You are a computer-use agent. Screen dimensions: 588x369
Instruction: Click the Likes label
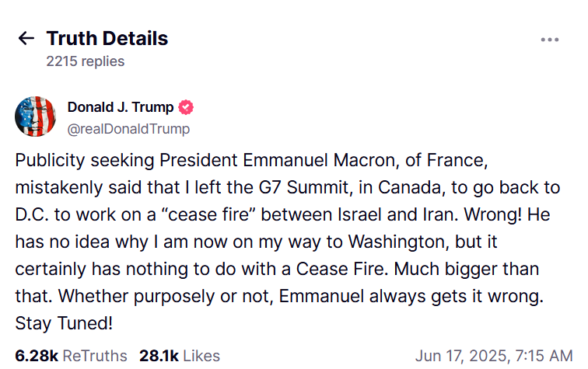(x=201, y=356)
